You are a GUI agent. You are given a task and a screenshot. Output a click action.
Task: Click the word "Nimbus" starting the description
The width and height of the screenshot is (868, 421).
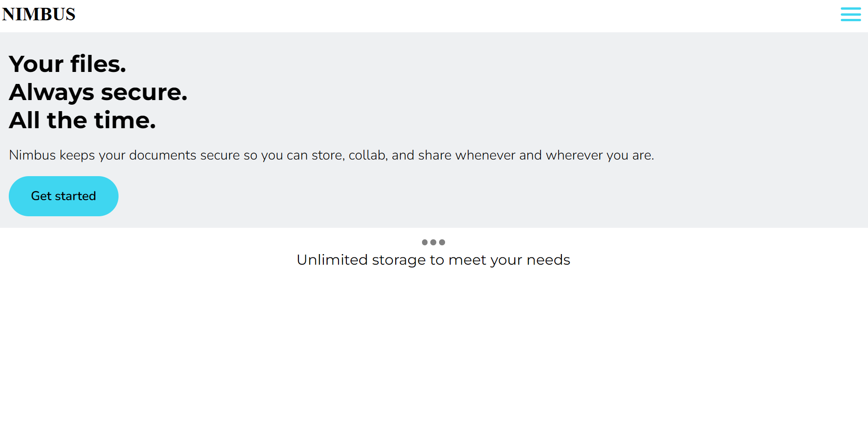(32, 155)
